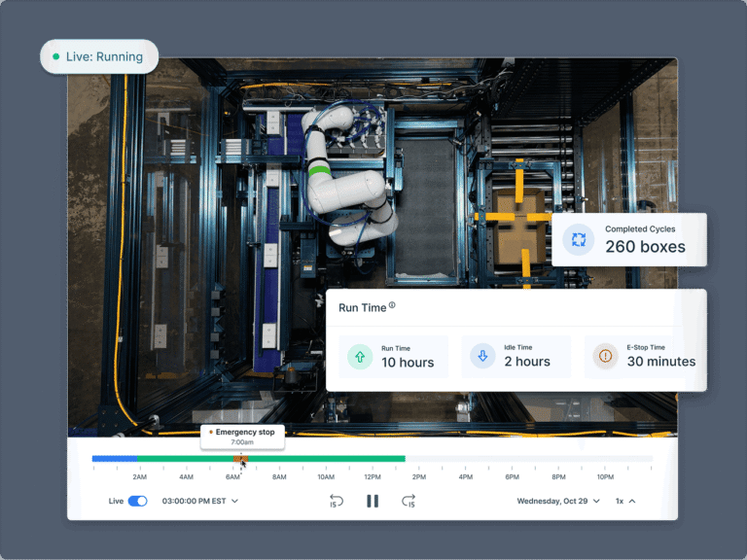Image resolution: width=747 pixels, height=560 pixels.
Task: Click the 2 hours idle time value
Action: click(x=527, y=362)
